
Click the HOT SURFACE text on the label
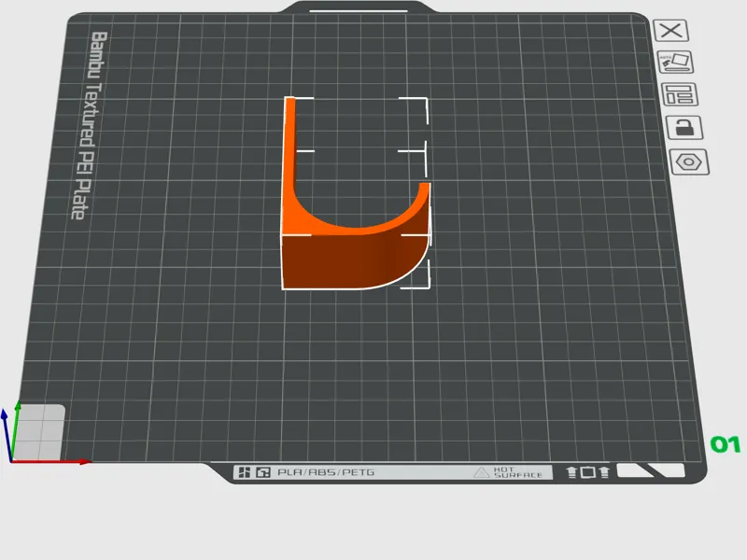click(518, 472)
